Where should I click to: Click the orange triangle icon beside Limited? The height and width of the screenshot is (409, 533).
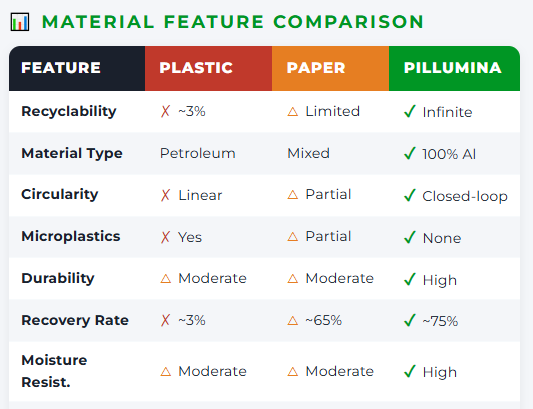[292, 112]
